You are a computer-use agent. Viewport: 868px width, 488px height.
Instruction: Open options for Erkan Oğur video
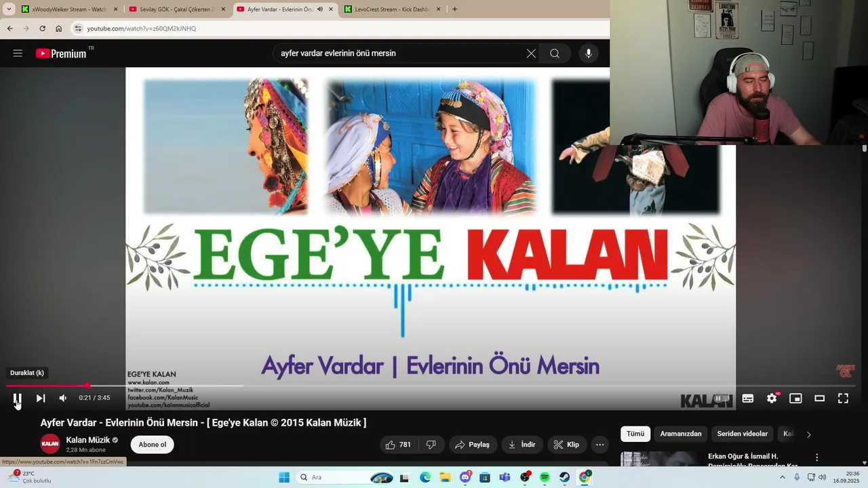(x=817, y=457)
